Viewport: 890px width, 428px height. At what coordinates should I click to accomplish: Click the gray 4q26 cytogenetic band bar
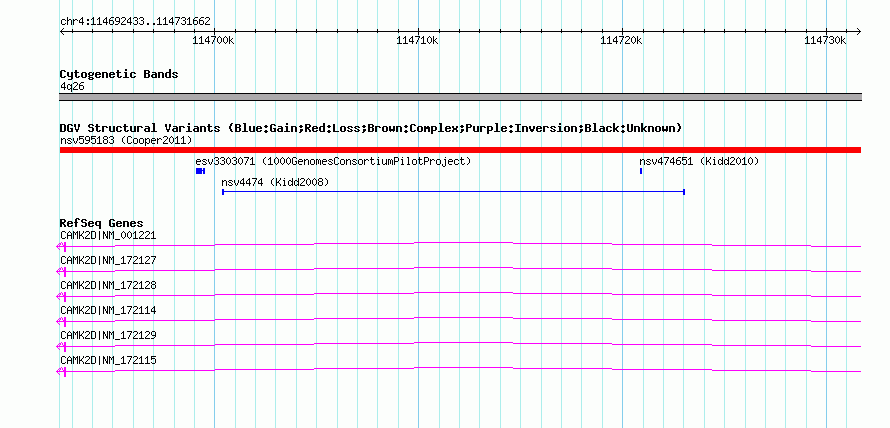(460, 97)
